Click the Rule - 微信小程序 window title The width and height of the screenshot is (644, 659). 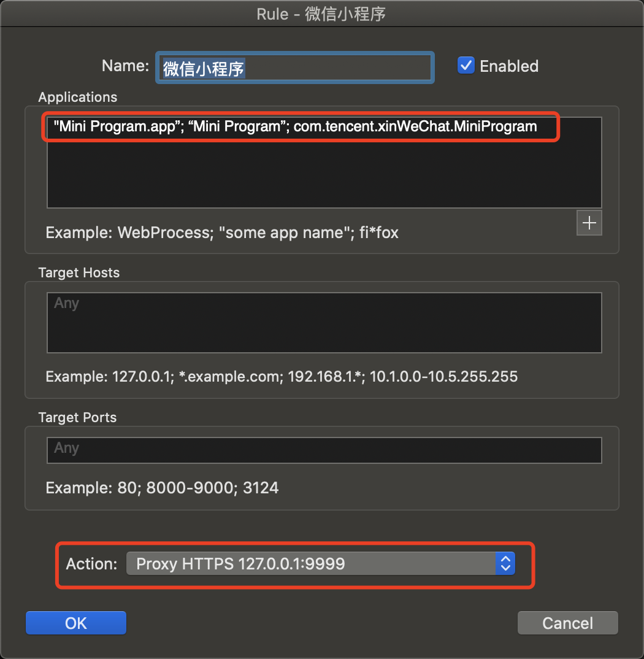pyautogui.click(x=321, y=14)
